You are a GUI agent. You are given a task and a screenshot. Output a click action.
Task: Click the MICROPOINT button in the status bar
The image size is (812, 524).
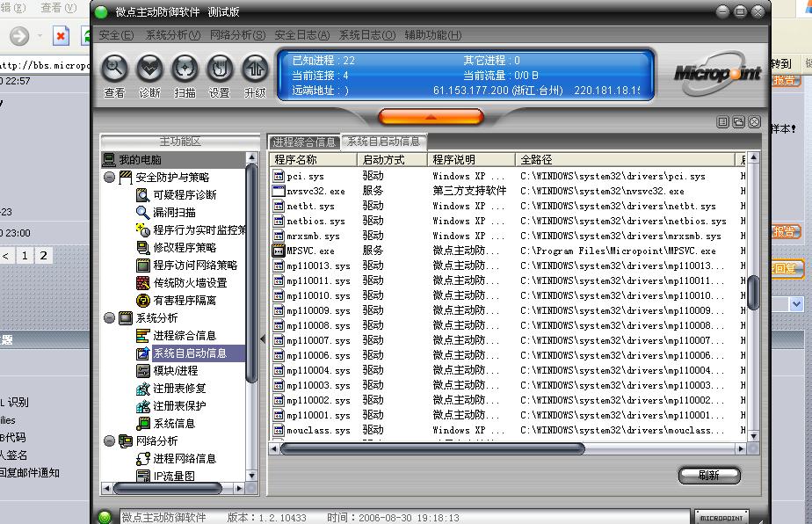[x=721, y=517]
